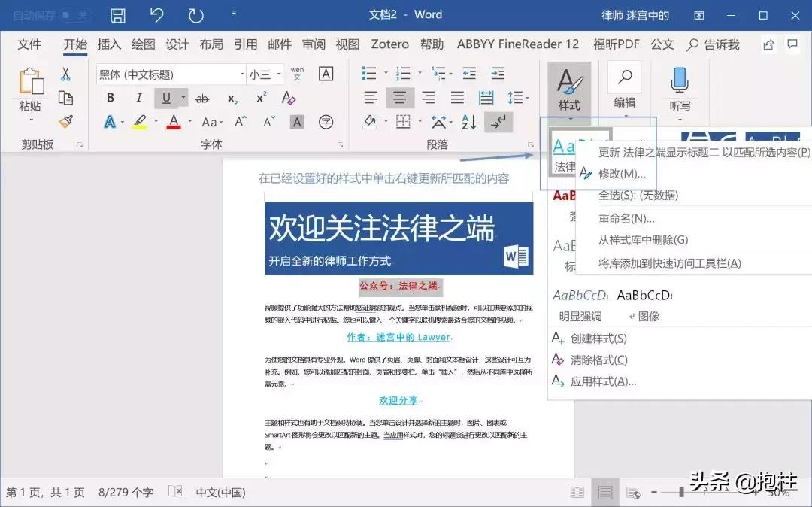Click the strikethrough icon

tap(201, 98)
